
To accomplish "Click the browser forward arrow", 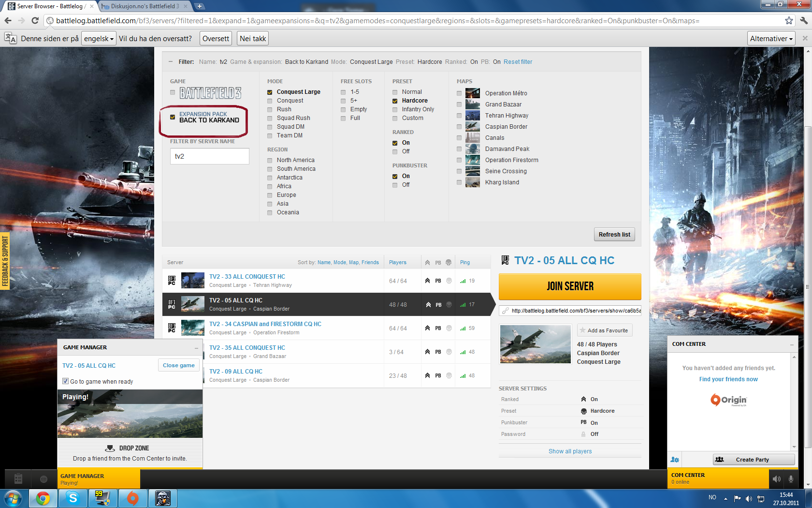I will pos(21,20).
